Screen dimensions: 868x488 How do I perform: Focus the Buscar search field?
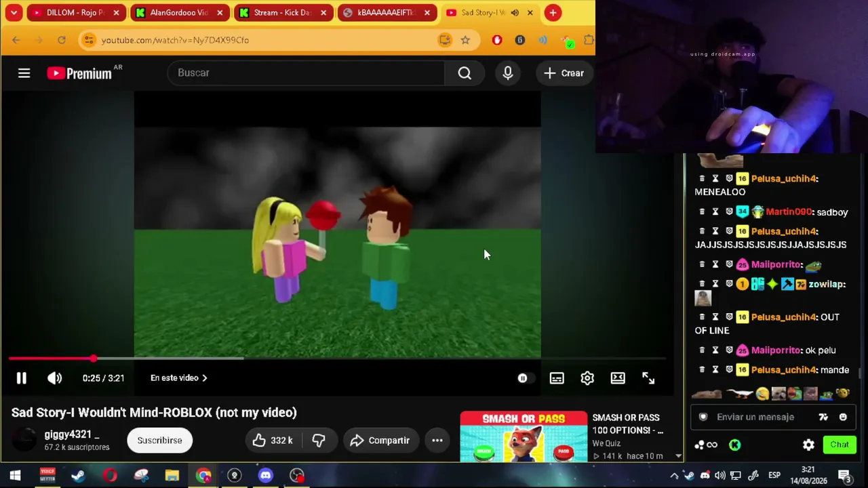(306, 73)
